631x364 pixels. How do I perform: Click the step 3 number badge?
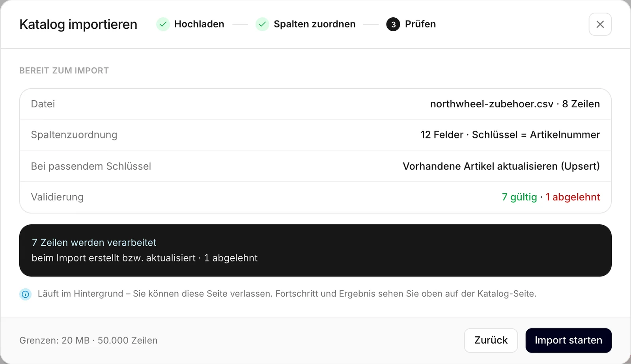click(x=393, y=24)
